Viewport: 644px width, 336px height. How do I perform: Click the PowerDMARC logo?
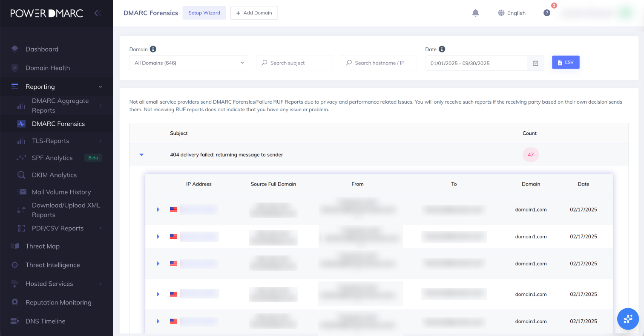click(47, 13)
